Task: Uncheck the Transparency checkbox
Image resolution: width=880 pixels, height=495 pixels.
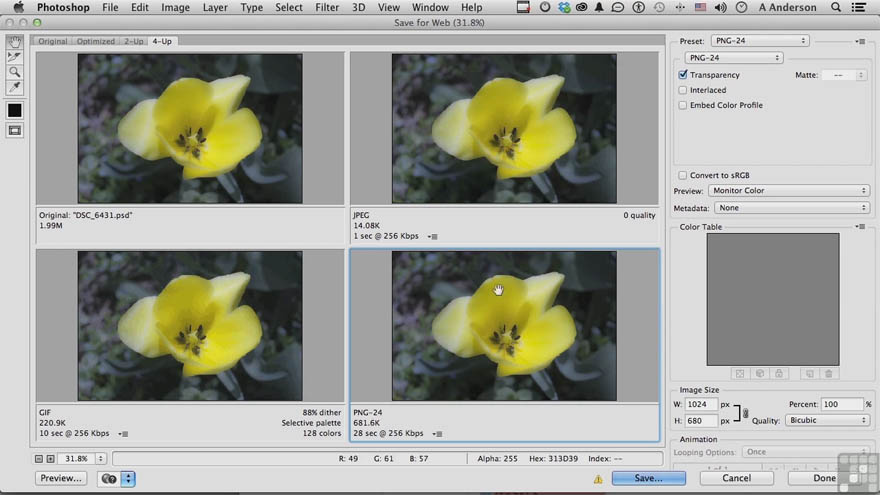Action: coord(682,75)
